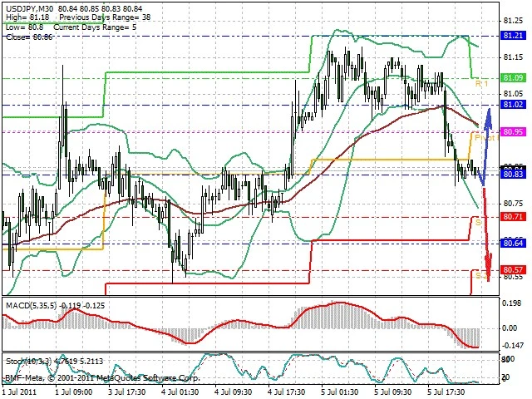The image size is (532, 399).
Task: Click the '1 Jul 09:00' time label
Action: click(x=73, y=392)
